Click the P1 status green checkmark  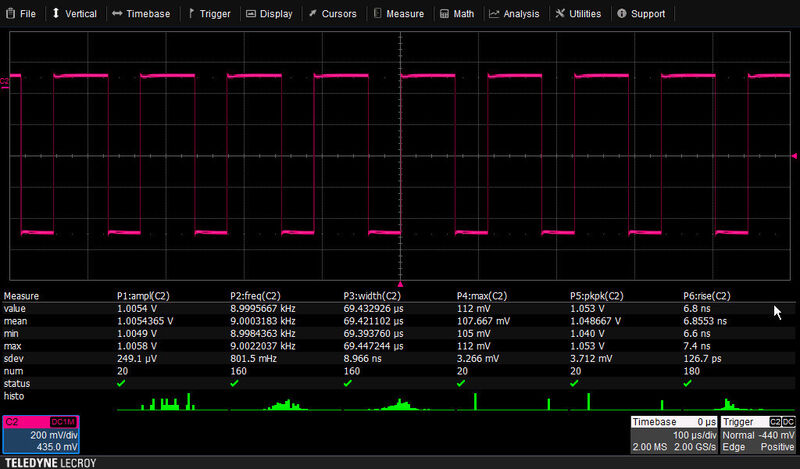(121, 383)
